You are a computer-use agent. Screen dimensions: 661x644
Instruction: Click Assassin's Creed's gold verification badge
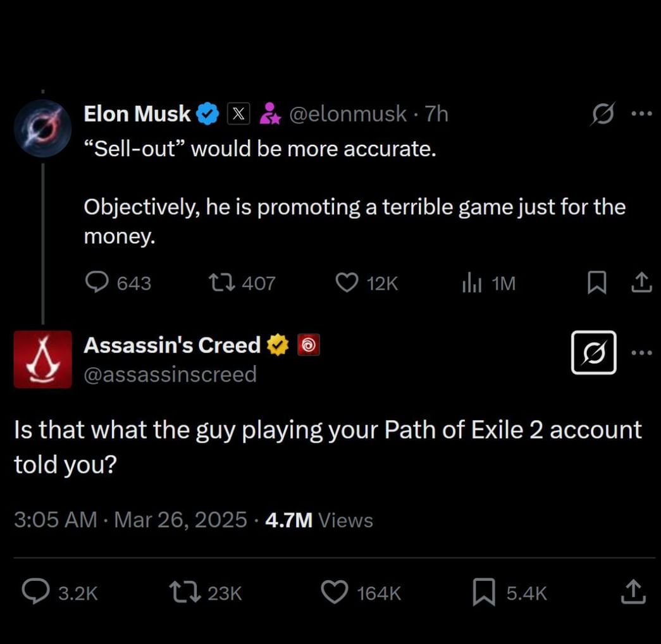tap(277, 345)
